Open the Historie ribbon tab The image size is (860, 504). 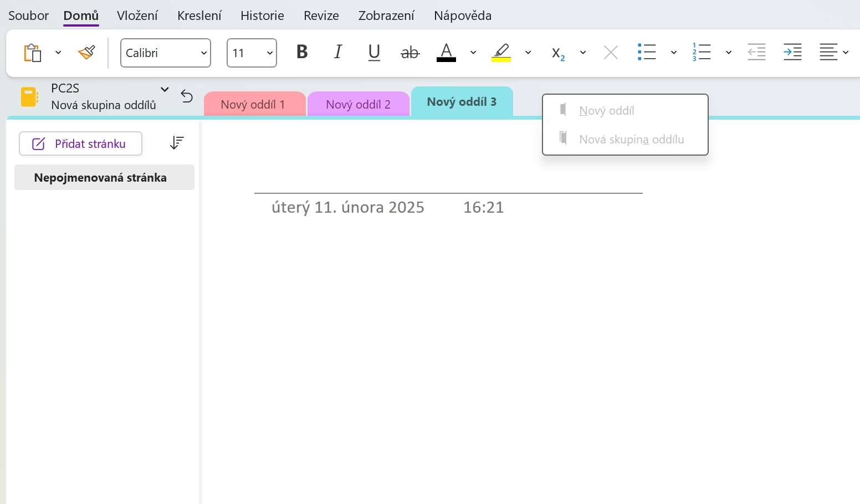click(x=262, y=16)
